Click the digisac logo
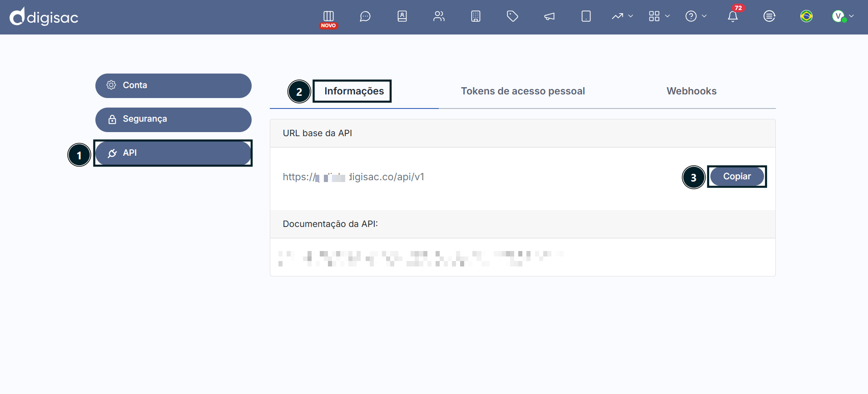 (x=44, y=17)
